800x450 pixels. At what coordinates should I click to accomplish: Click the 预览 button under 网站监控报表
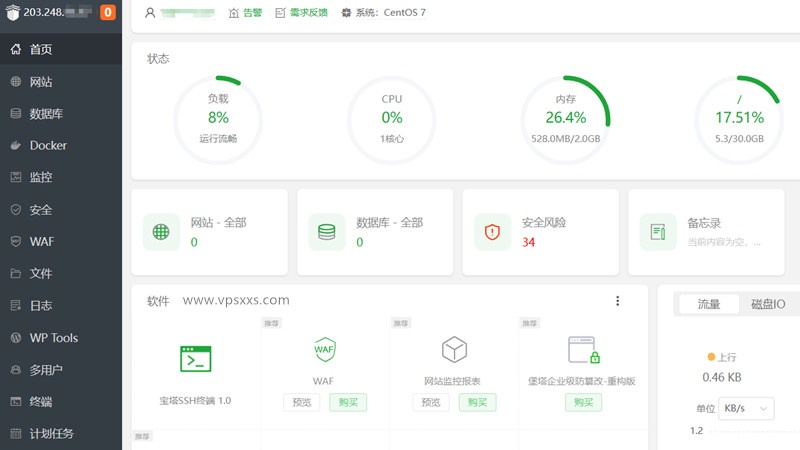click(x=431, y=403)
